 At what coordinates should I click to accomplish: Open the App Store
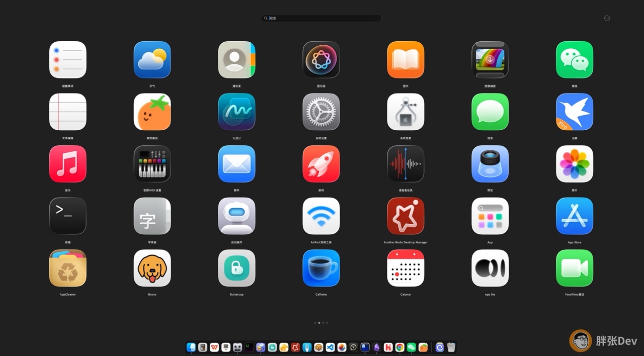pos(575,216)
